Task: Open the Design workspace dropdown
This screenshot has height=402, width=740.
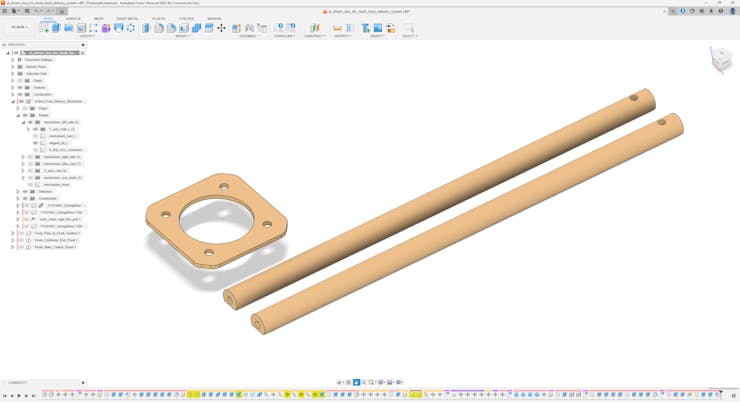Action: point(19,28)
